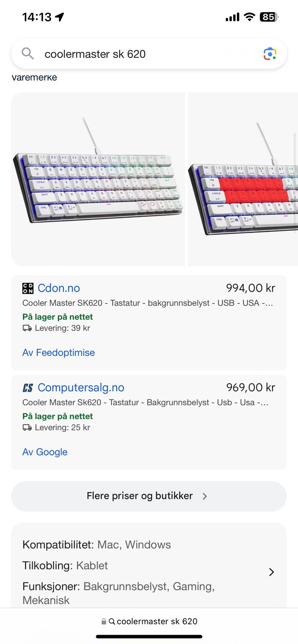Tap the chevron beside "Flere priser og butikker"
Screen dimensions: 298x644
(x=205, y=496)
